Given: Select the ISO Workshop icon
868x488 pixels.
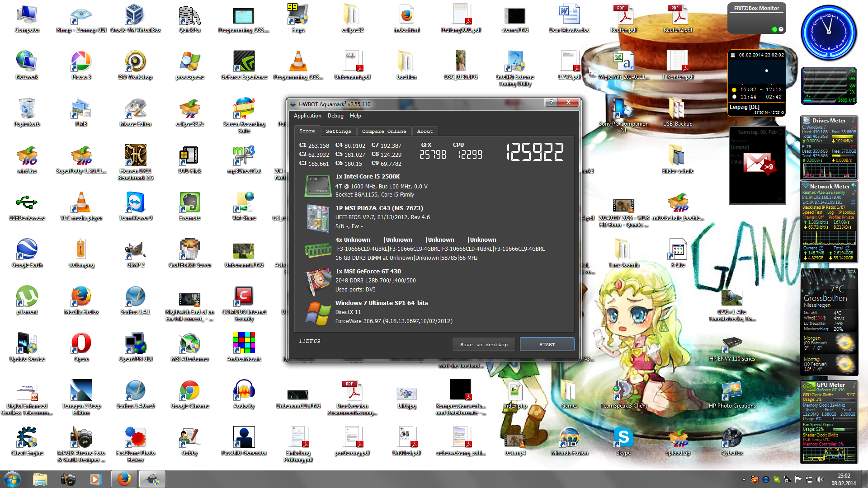Looking at the screenshot, I should 136,66.
